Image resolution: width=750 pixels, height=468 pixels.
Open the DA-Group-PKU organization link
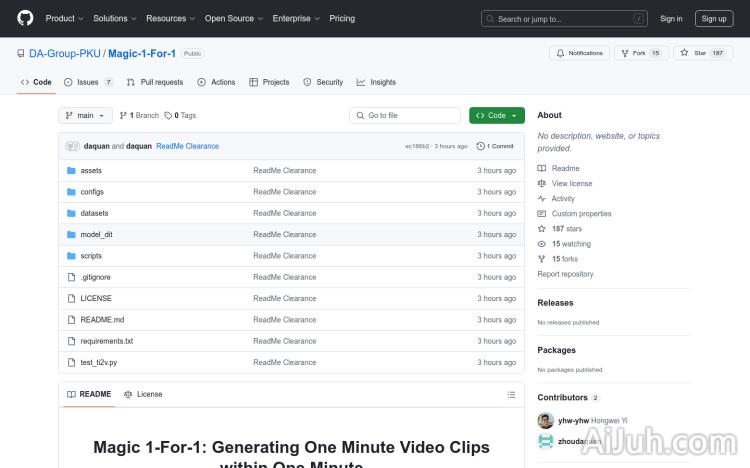[65, 53]
